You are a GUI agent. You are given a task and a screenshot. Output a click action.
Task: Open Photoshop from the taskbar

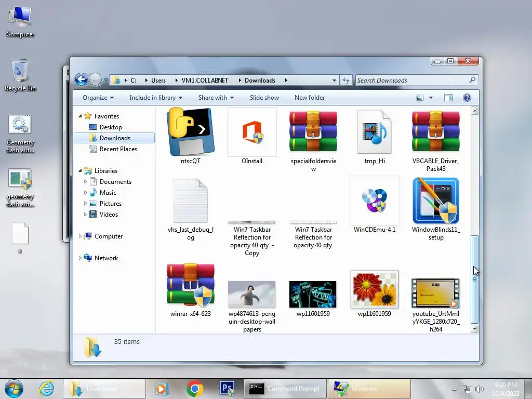pyautogui.click(x=227, y=389)
